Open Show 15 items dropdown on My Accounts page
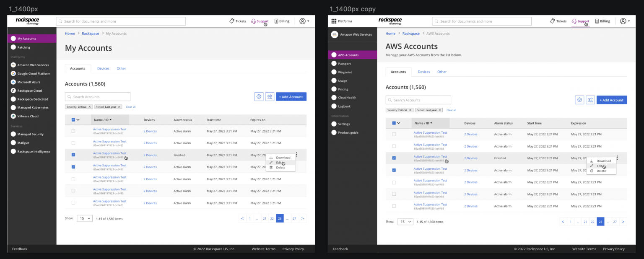 click(84, 219)
